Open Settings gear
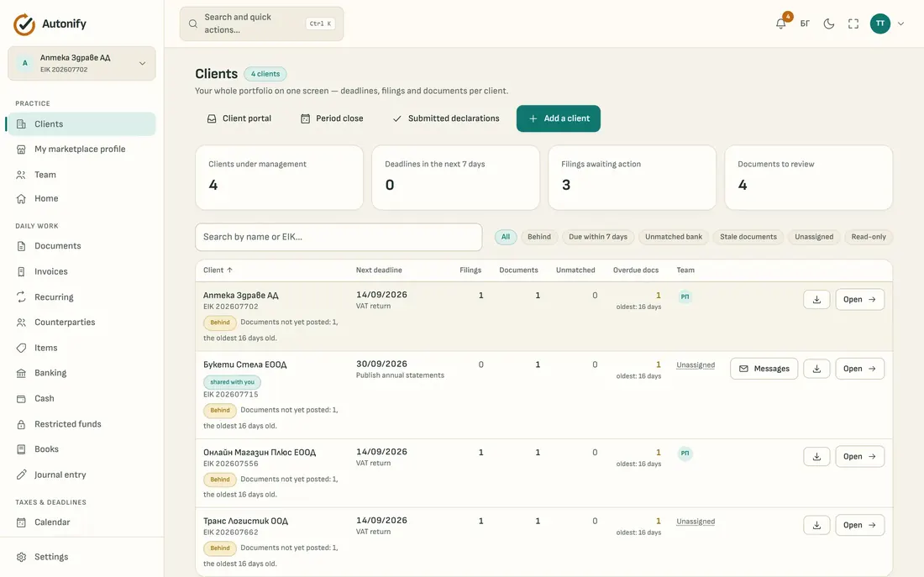Image resolution: width=924 pixels, height=577 pixels. point(82,557)
